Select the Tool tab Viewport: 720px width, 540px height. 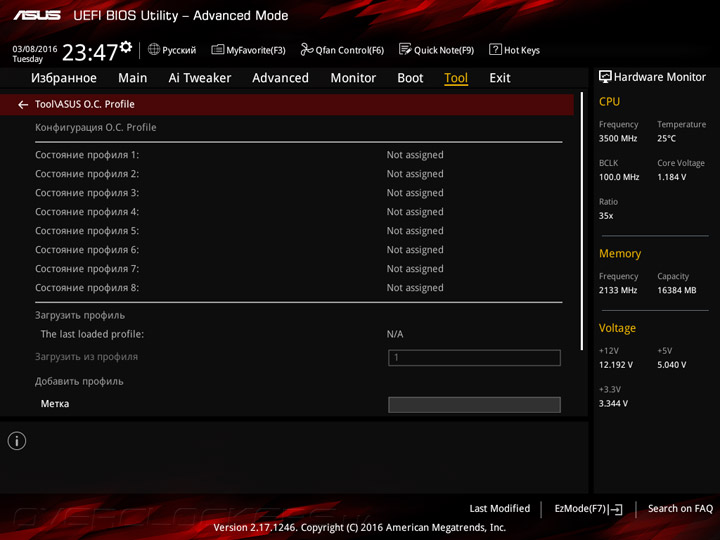tap(456, 78)
